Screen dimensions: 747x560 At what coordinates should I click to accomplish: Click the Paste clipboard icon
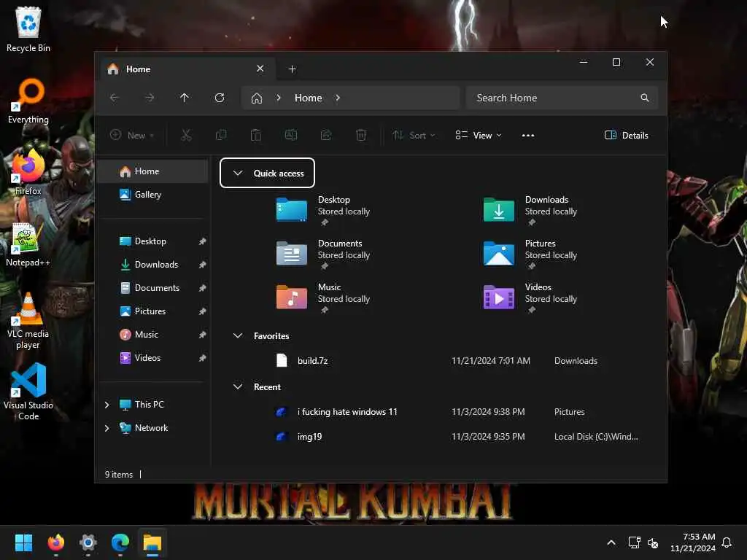click(x=256, y=135)
